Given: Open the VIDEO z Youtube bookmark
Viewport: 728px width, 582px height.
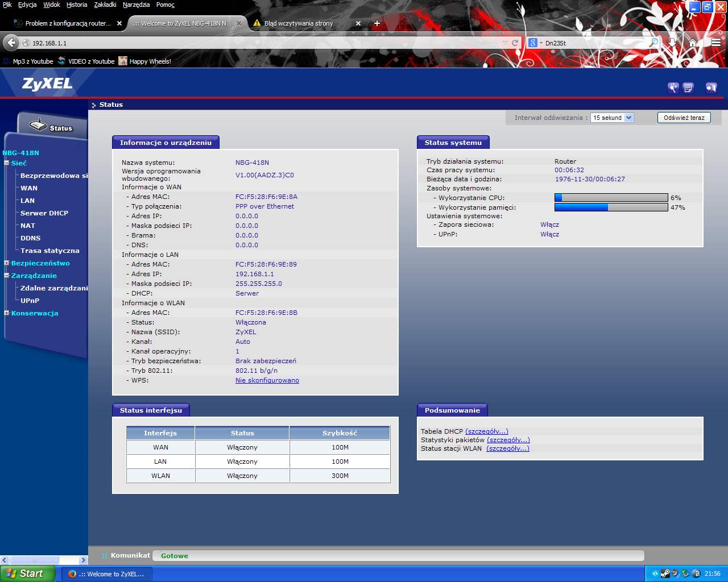Looking at the screenshot, I should (x=86, y=61).
